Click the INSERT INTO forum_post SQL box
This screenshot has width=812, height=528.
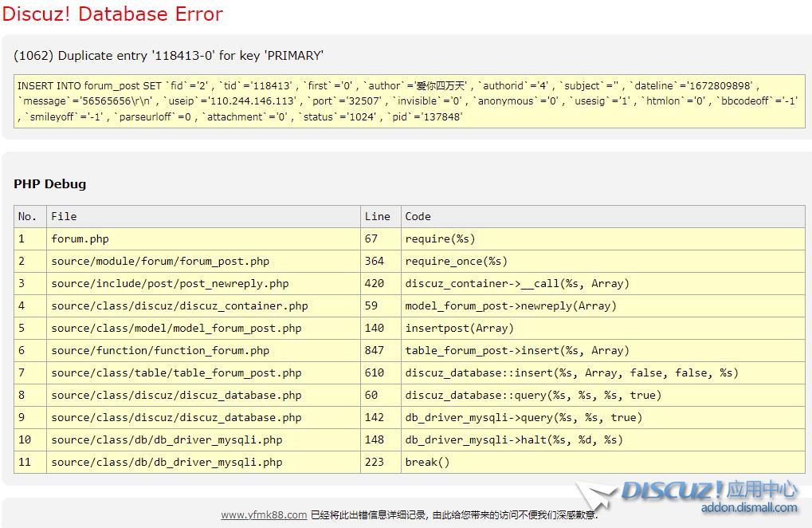coord(410,101)
